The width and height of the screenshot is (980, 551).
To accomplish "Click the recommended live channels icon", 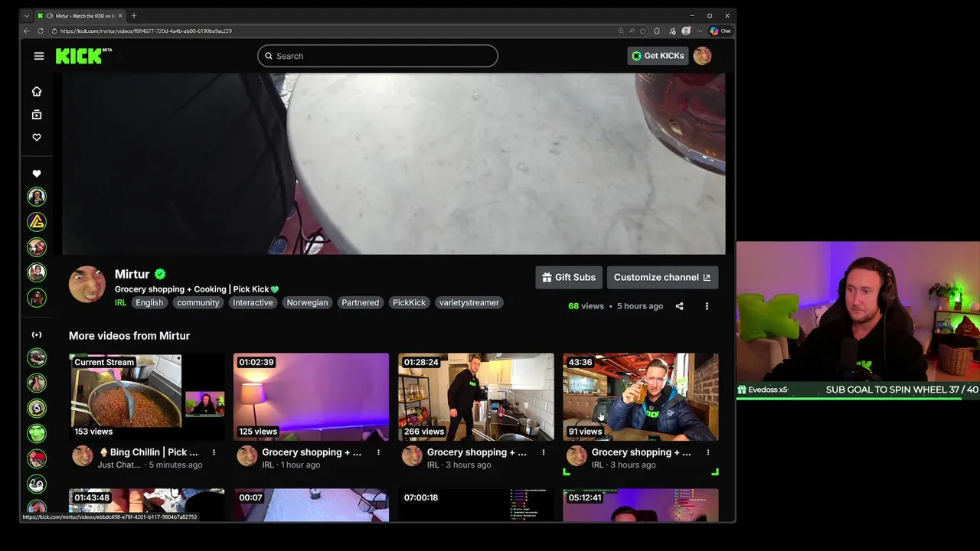I will click(37, 334).
